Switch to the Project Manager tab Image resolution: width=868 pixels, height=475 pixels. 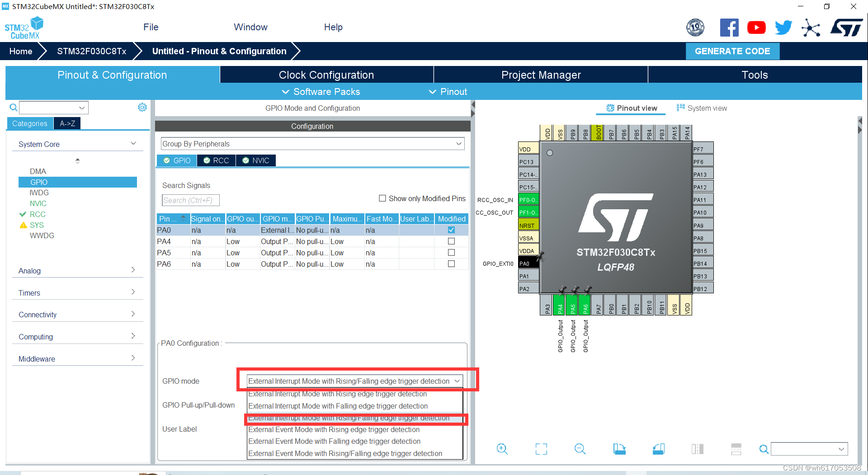tap(540, 75)
